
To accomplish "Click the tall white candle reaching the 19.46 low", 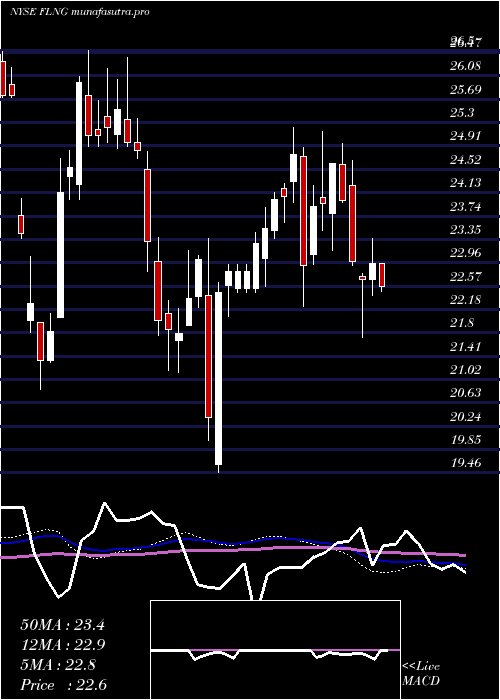I will [x=218, y=379].
